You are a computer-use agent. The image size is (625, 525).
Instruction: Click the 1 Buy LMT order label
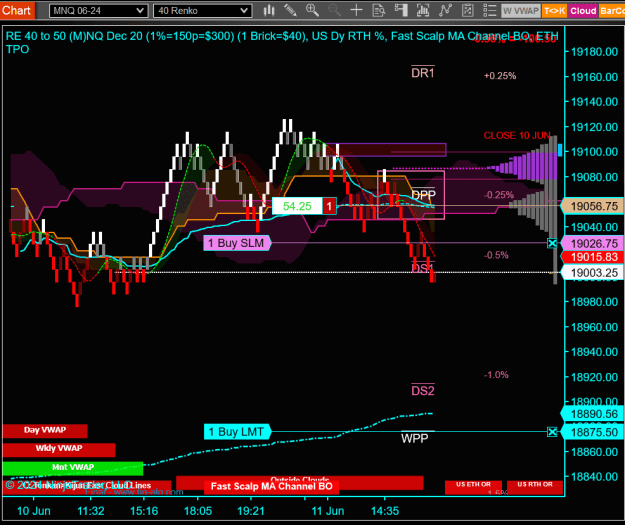click(x=237, y=432)
